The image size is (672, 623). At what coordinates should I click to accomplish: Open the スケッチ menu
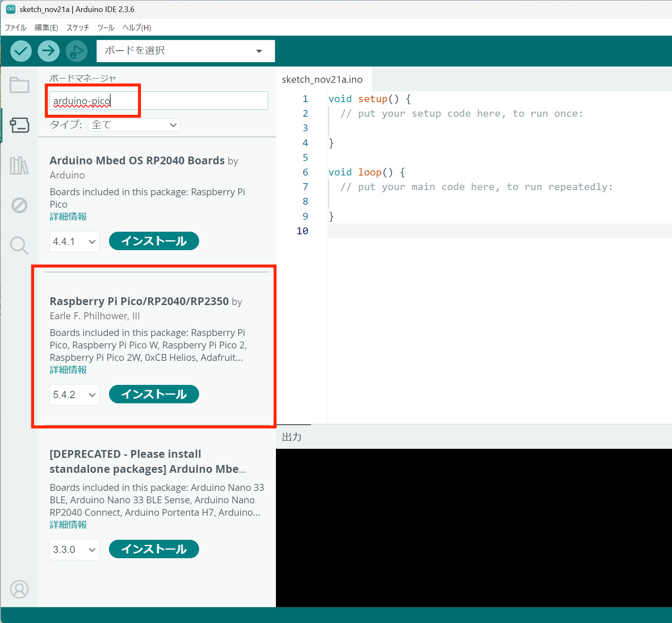[78, 28]
